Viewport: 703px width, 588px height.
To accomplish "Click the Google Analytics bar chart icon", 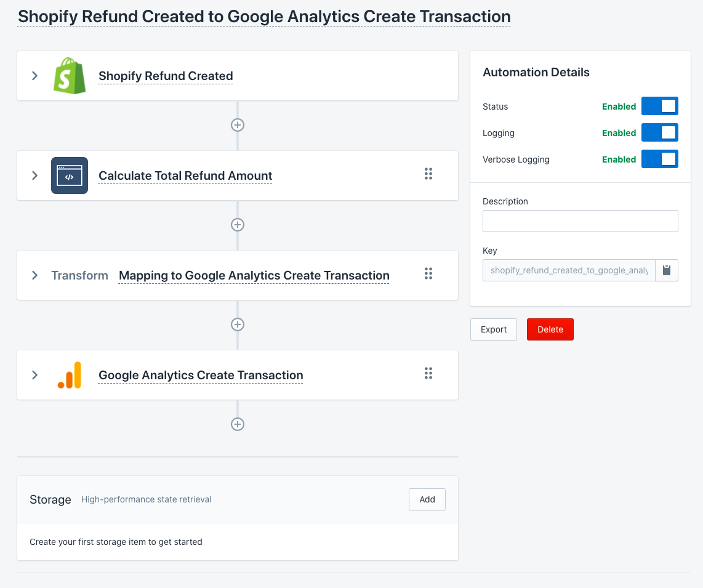I will point(70,375).
